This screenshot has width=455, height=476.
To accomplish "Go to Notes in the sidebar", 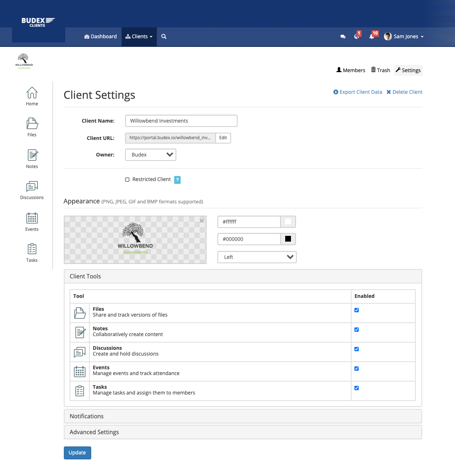I will click(x=32, y=159).
